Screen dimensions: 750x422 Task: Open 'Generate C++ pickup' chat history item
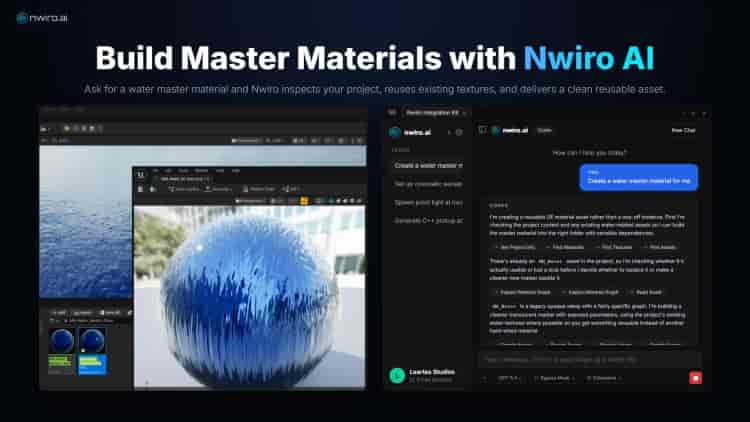pyautogui.click(x=427, y=220)
